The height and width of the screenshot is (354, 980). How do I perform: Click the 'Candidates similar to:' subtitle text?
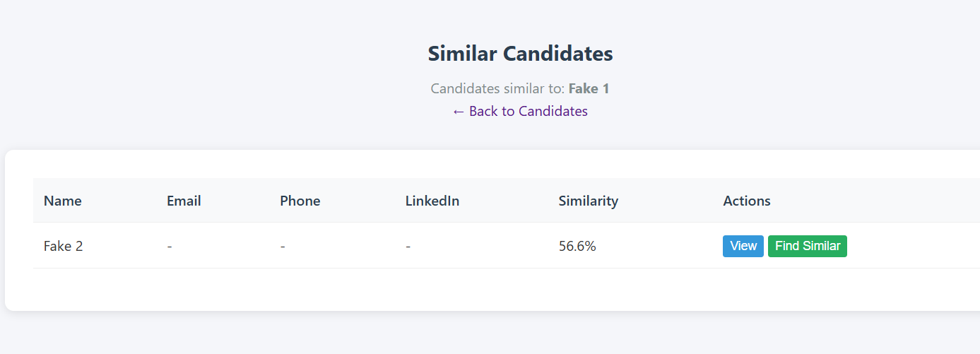497,89
